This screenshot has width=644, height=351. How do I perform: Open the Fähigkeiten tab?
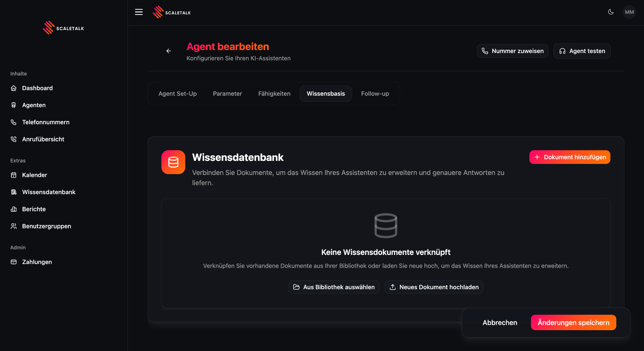(274, 94)
